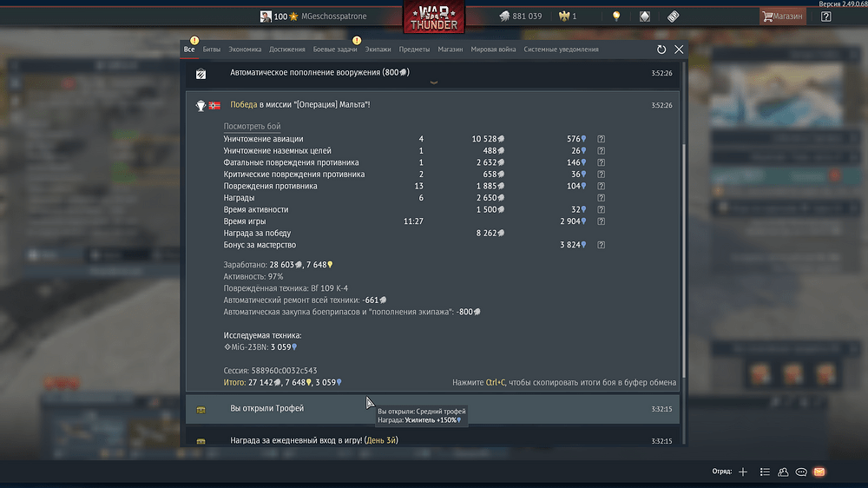This screenshot has height=488, width=868.
Task: Click the top-right question mark help icon
Action: 826,16
